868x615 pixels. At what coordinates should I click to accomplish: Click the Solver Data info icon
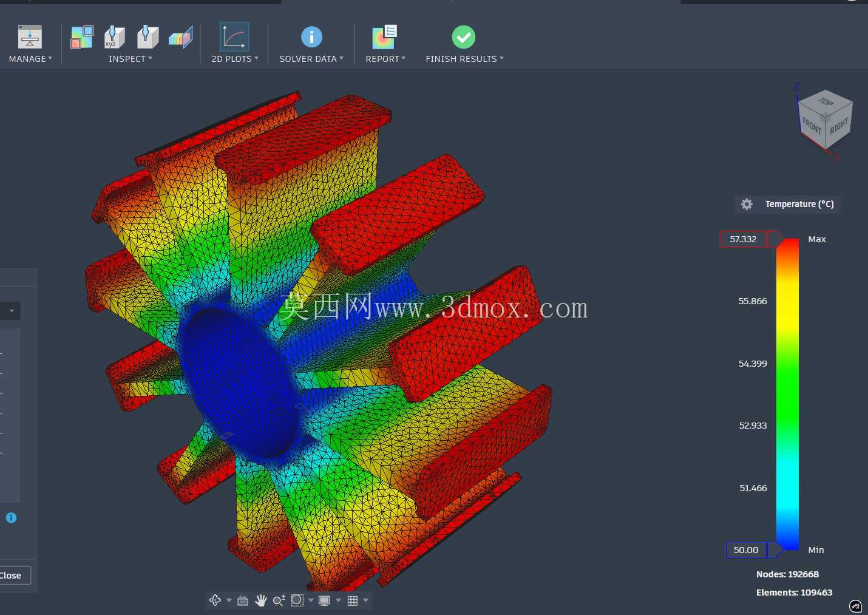tap(311, 37)
